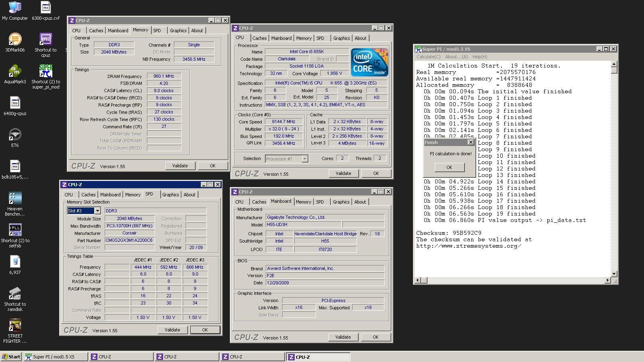Open the ET6 desktop icon

click(x=15, y=135)
